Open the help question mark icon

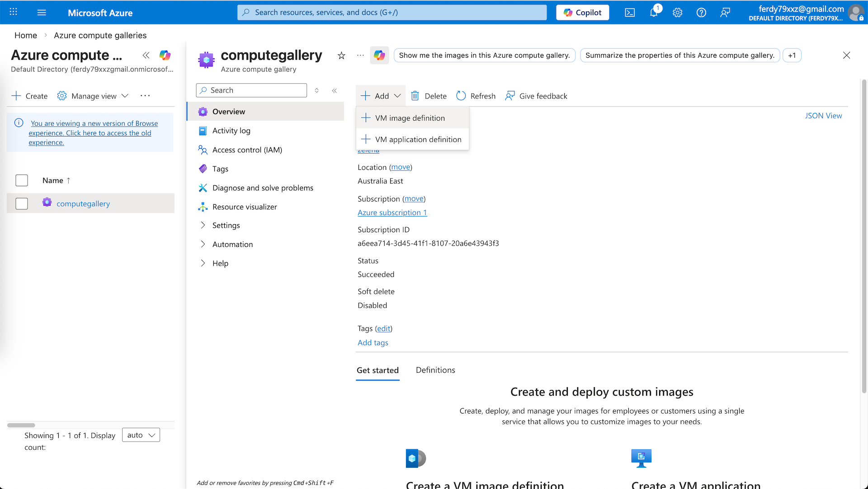701,13
